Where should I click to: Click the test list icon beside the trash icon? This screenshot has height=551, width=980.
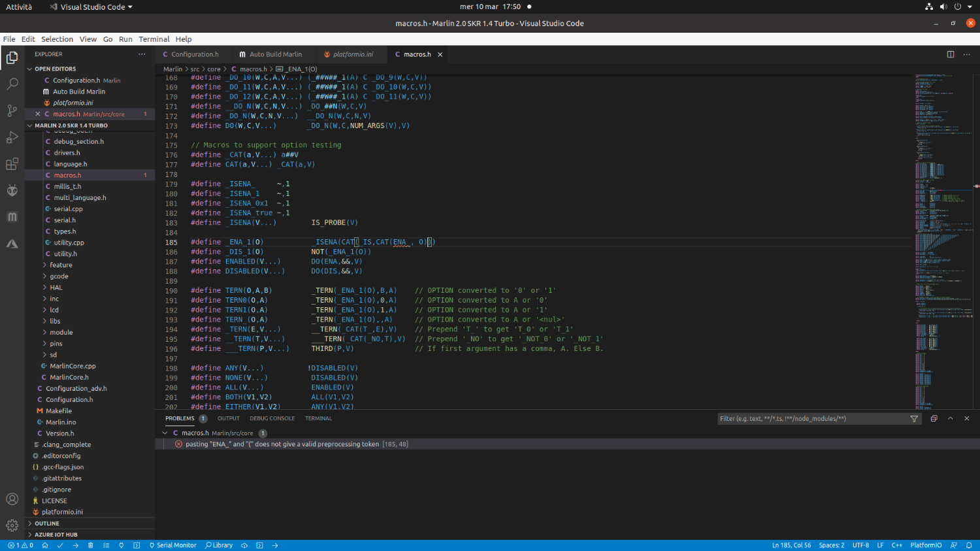(105, 545)
